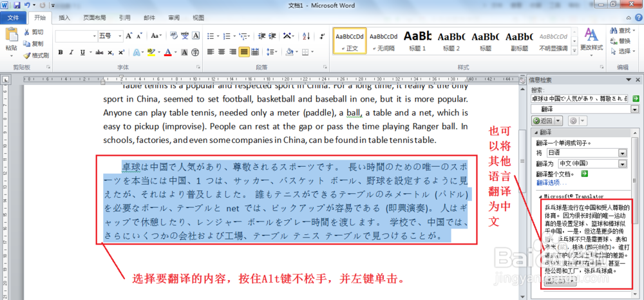Grow font size with the larger A icon

tap(129, 36)
